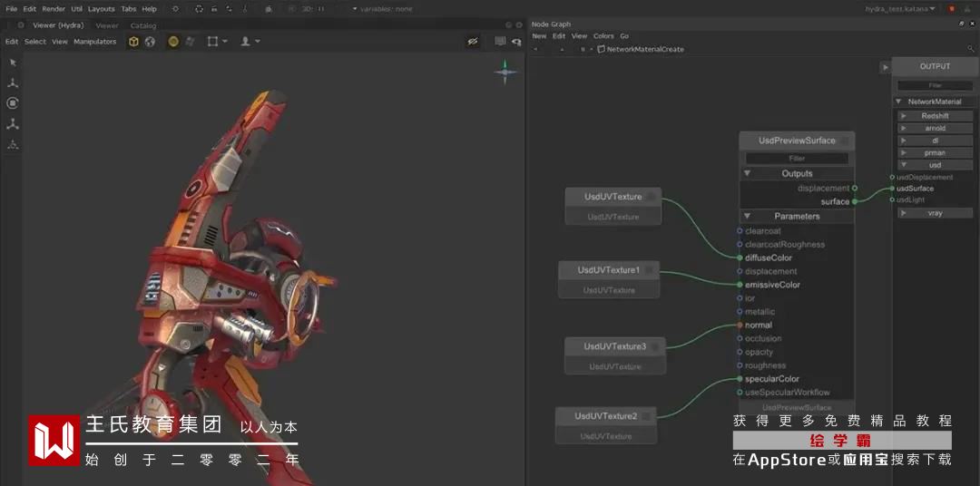980x486 pixels.
Task: Click the rectangle selection-mode icon in viewer toolbar
Action: pos(212,41)
